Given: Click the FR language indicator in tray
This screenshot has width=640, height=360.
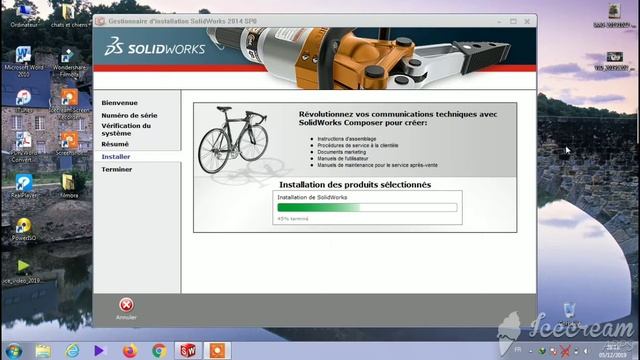Looking at the screenshot, I should point(518,350).
